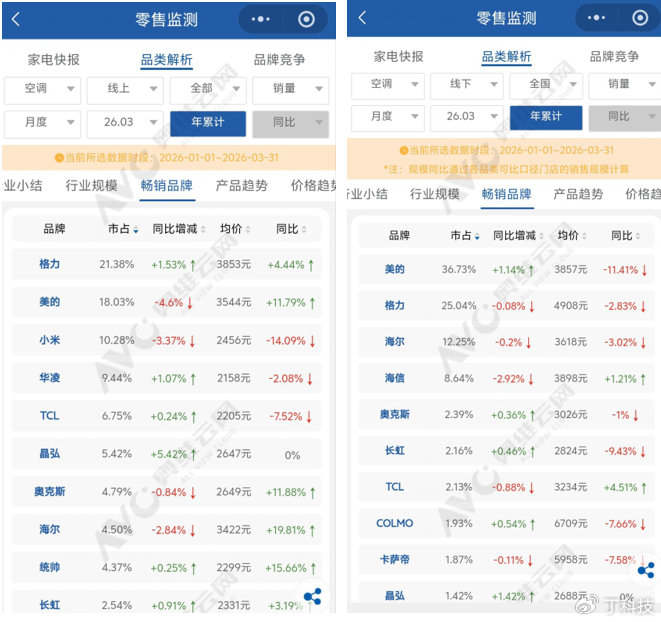The image size is (661, 622).
Task: Open 海信 brand in right panel list
Action: (395, 378)
